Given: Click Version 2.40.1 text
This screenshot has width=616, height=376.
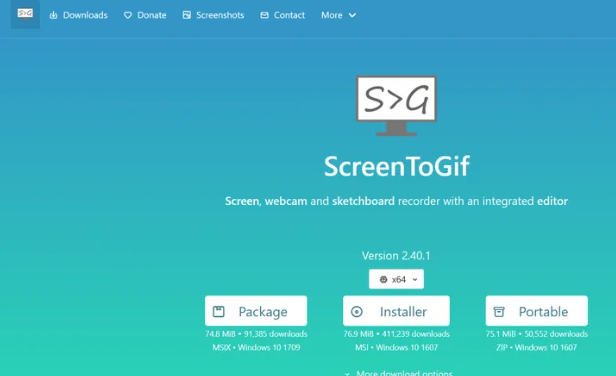Looking at the screenshot, I should pyautogui.click(x=396, y=256).
